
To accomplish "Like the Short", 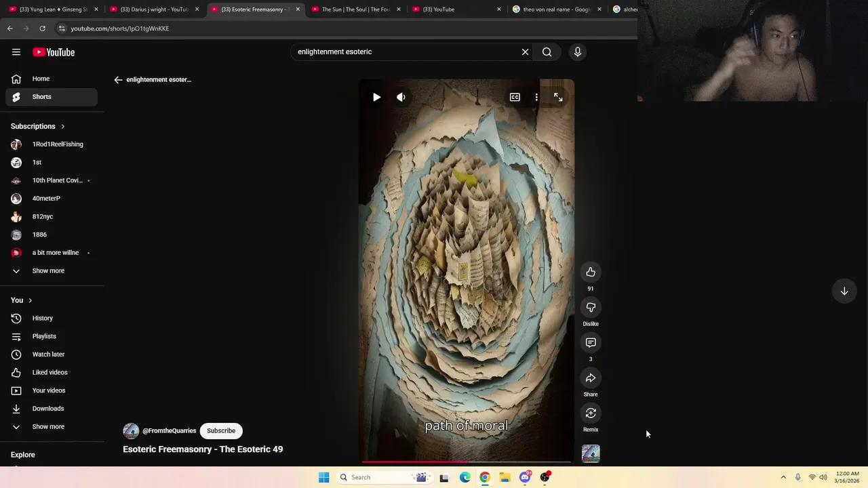I will pos(591,272).
